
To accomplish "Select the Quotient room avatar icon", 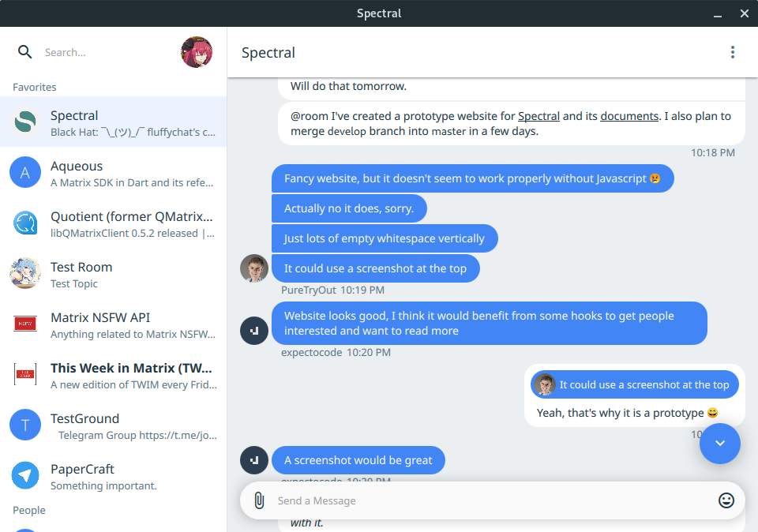I will click(25, 223).
